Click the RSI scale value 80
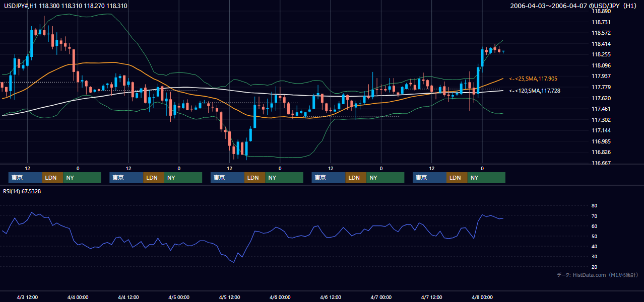Screen dimensions: 644x302 (594, 206)
